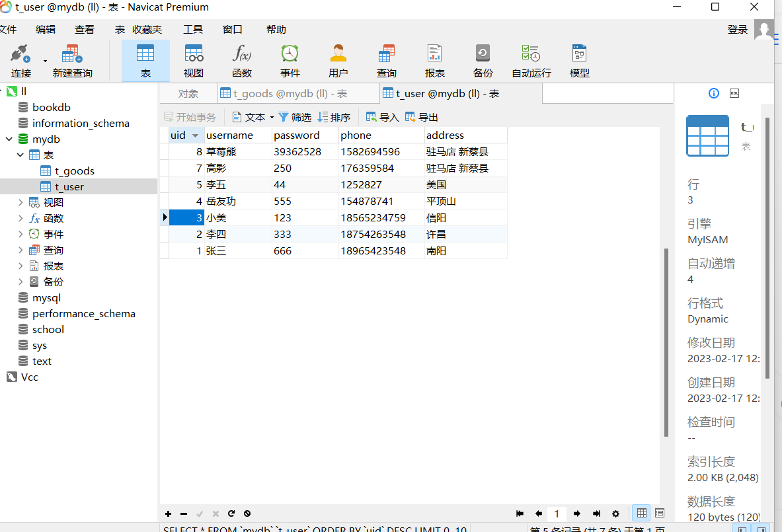
Task: Expand the Queries (查询) tree node
Action: [20, 250]
